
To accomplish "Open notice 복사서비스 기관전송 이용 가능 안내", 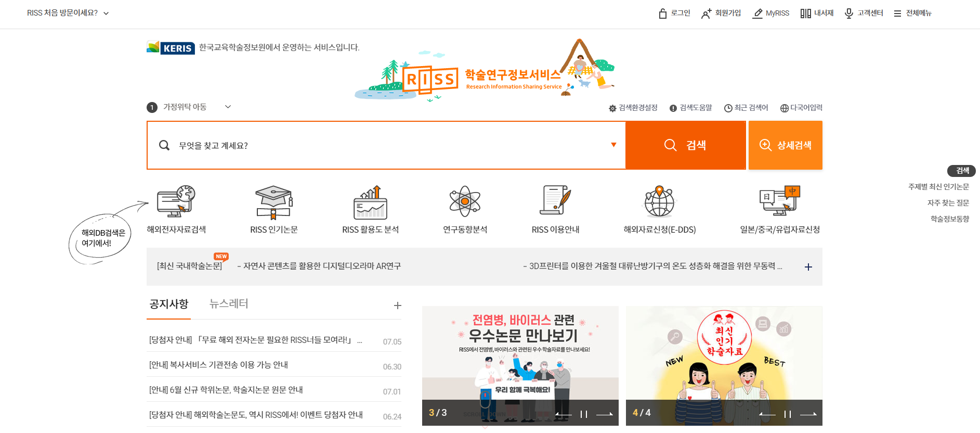I will coord(219,365).
